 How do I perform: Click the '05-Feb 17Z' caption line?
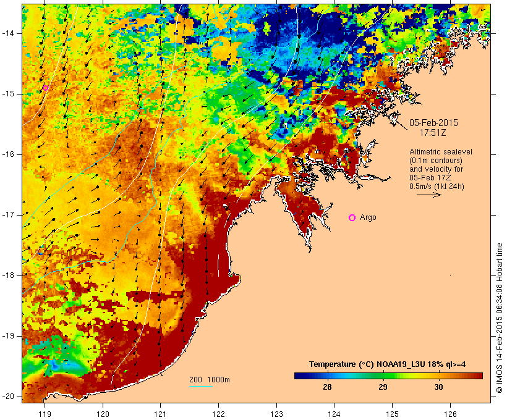[x=430, y=178]
